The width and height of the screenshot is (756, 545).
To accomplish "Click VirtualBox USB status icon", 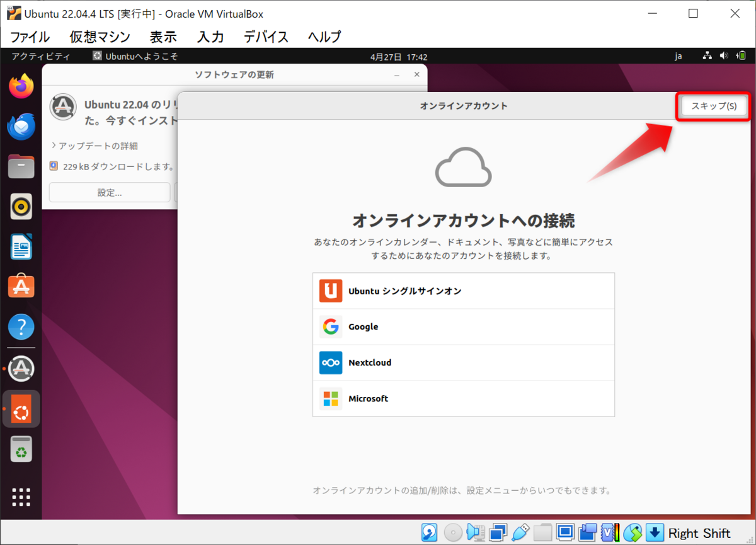I will click(520, 533).
